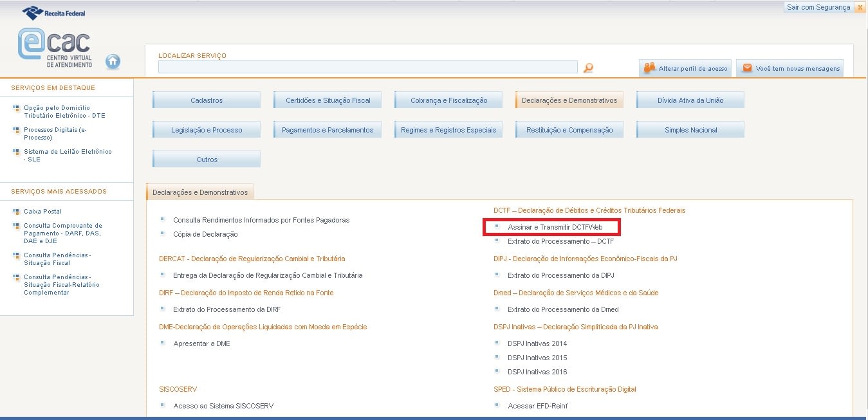868x420 pixels.
Task: Open Alterar perfil de acesso
Action: (x=685, y=68)
